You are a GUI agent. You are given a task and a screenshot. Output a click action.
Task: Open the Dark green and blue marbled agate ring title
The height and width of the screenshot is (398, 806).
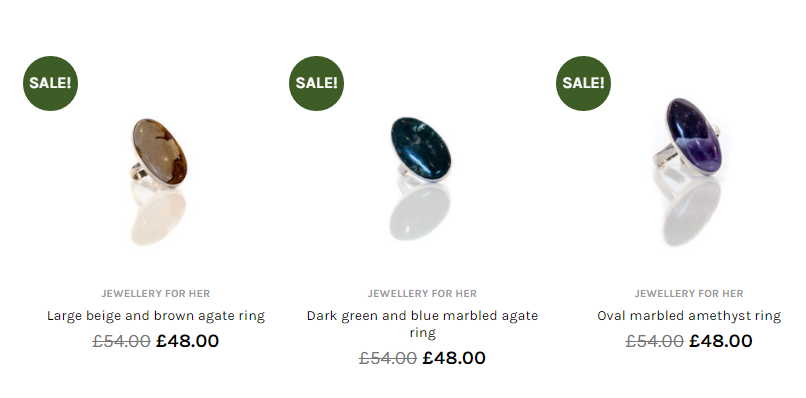pyautogui.click(x=422, y=324)
